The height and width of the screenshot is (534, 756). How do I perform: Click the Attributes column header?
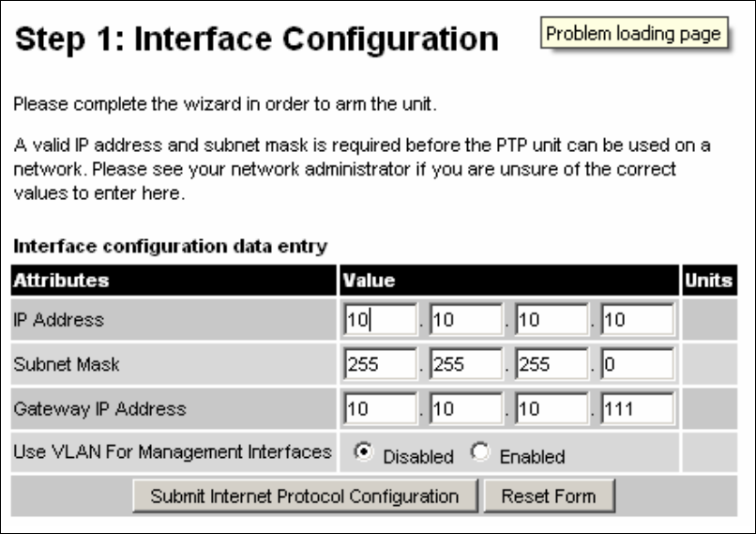61,280
